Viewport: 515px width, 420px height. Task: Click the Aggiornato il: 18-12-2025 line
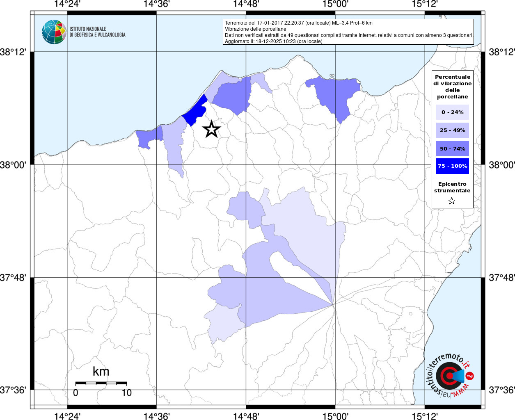point(274,41)
